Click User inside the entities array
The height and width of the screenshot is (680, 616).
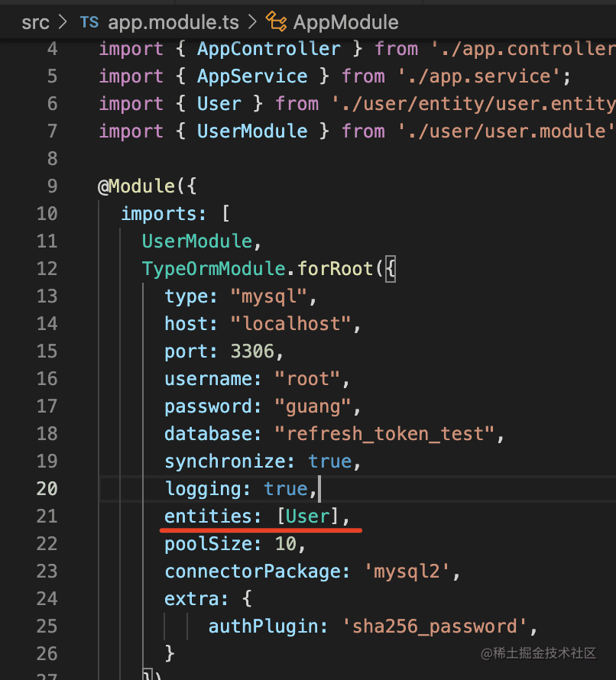(x=307, y=516)
